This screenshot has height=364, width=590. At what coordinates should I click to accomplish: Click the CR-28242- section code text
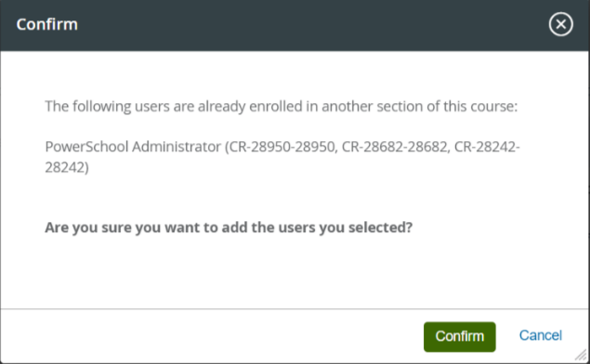point(487,147)
